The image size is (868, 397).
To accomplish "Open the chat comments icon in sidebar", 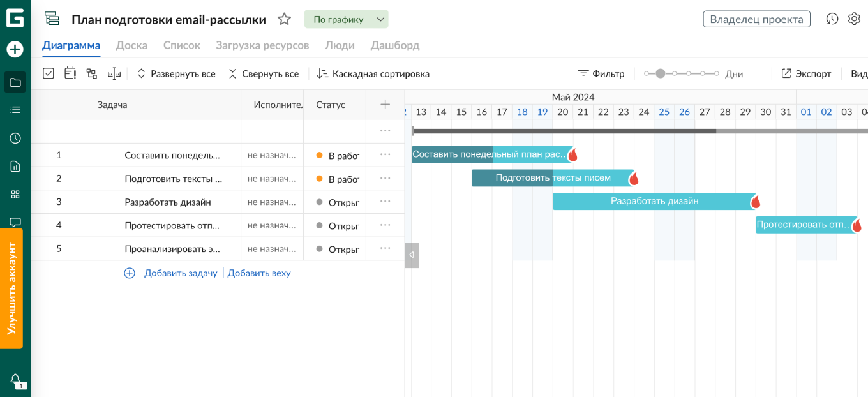I will point(15,222).
